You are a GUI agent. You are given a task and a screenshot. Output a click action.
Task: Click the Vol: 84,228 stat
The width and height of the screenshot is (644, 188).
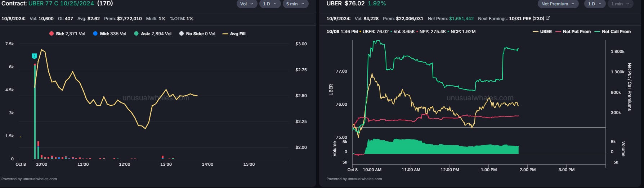point(367,18)
